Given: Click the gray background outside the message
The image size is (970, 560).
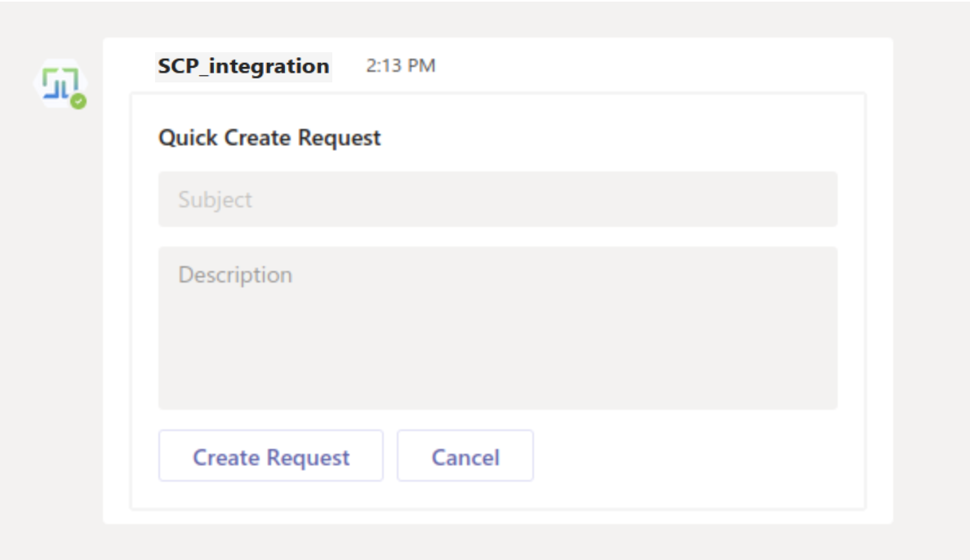Looking at the screenshot, I should tap(931, 286).
